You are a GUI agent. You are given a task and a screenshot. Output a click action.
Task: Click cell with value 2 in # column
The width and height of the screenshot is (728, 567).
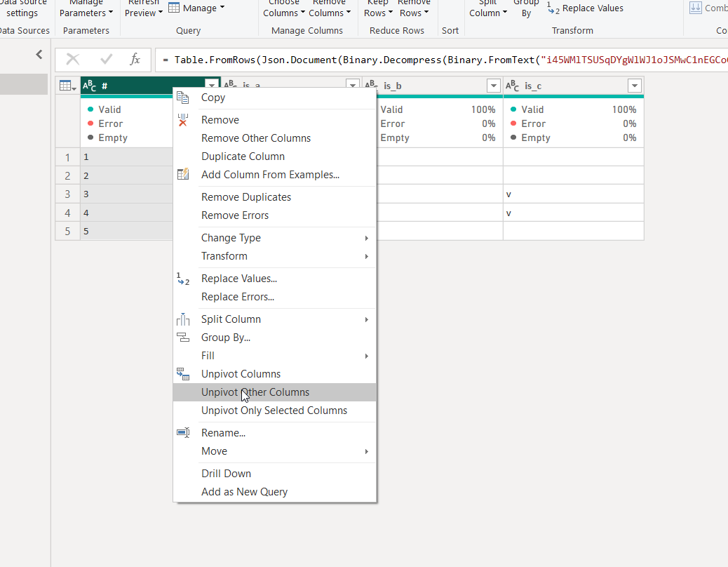(127, 175)
